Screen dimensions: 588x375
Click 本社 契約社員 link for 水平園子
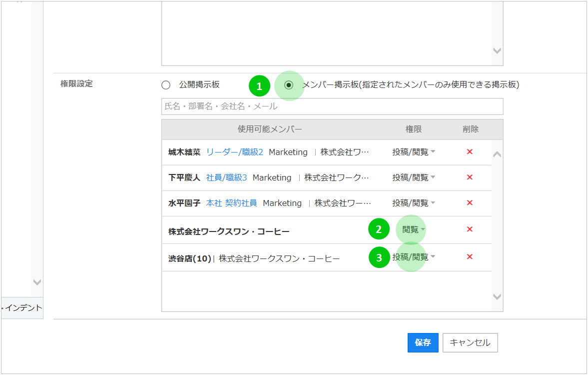231,203
